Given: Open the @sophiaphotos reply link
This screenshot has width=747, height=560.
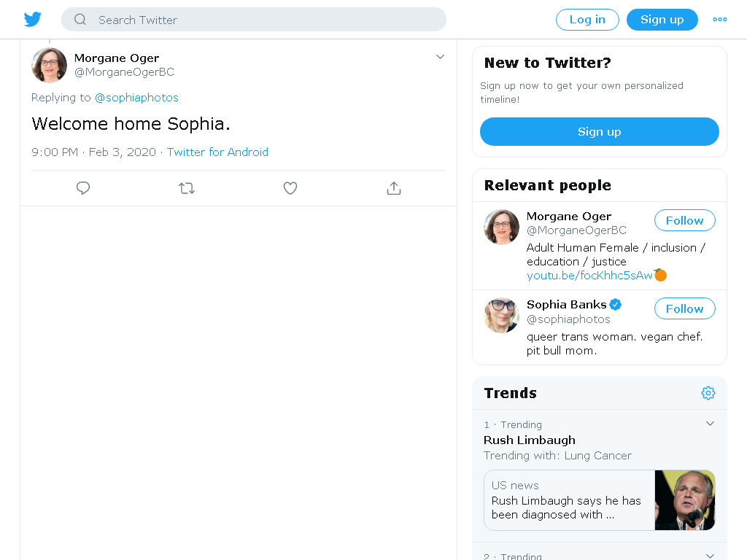Looking at the screenshot, I should click(136, 98).
